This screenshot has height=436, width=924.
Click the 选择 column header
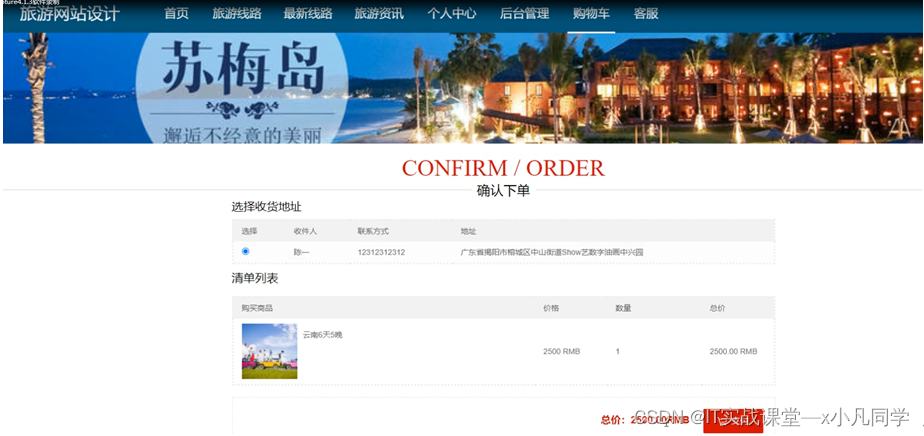coord(249,232)
